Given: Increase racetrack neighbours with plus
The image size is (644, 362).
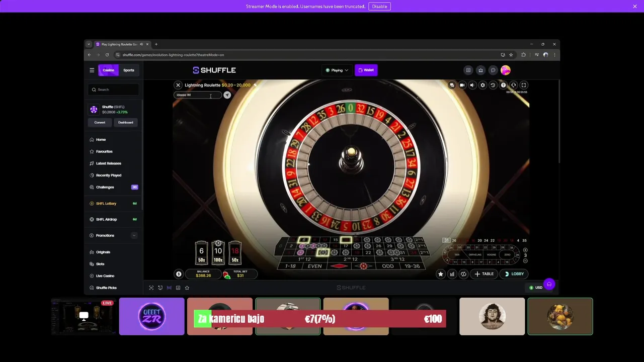Looking at the screenshot, I should click(x=525, y=250).
